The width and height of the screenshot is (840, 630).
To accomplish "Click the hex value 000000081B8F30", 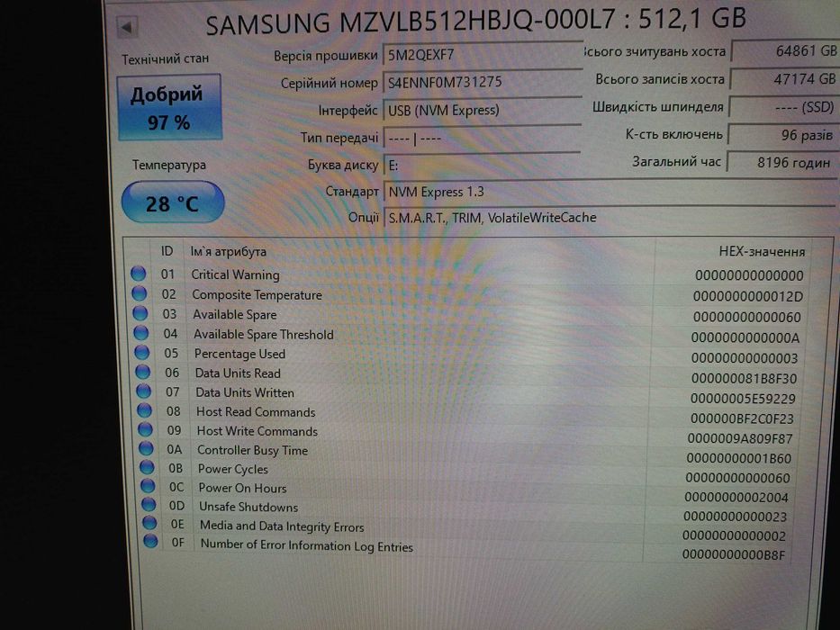I will [x=744, y=378].
